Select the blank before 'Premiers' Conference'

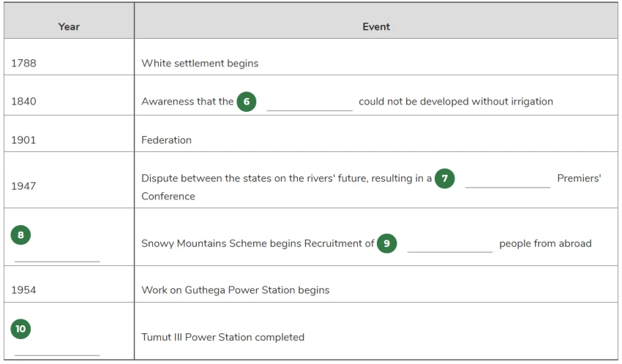pyautogui.click(x=508, y=181)
